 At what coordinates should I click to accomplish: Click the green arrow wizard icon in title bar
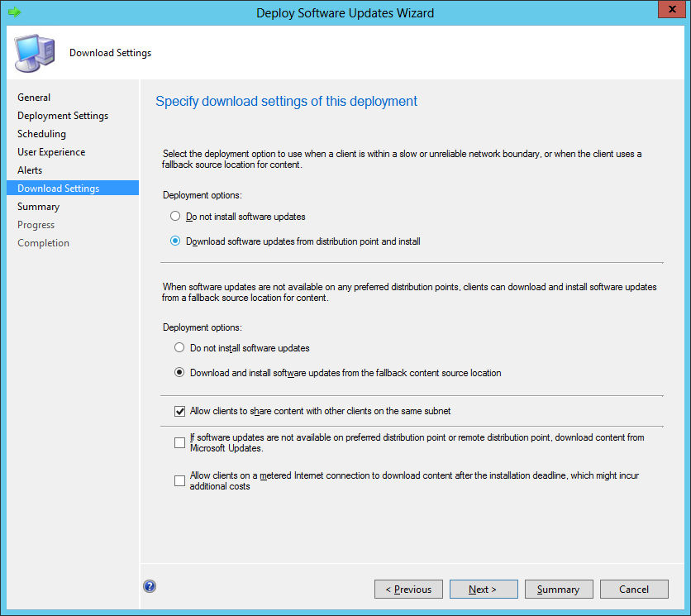click(14, 12)
